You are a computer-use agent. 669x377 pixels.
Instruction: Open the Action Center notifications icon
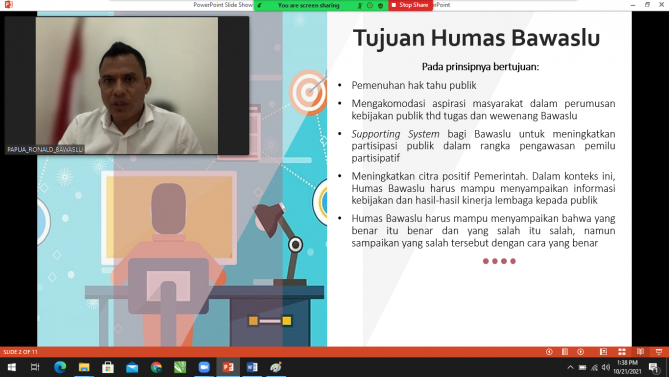[654, 367]
